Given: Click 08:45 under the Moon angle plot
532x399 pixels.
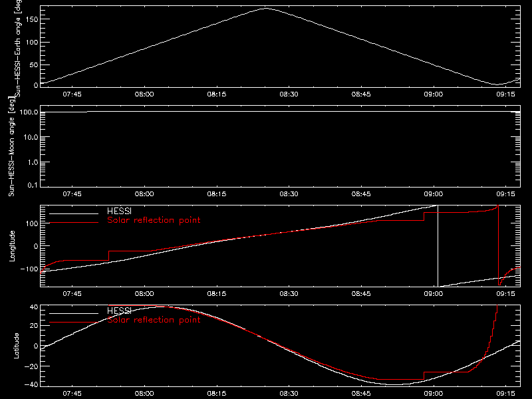Looking at the screenshot, I should (x=361, y=194).
